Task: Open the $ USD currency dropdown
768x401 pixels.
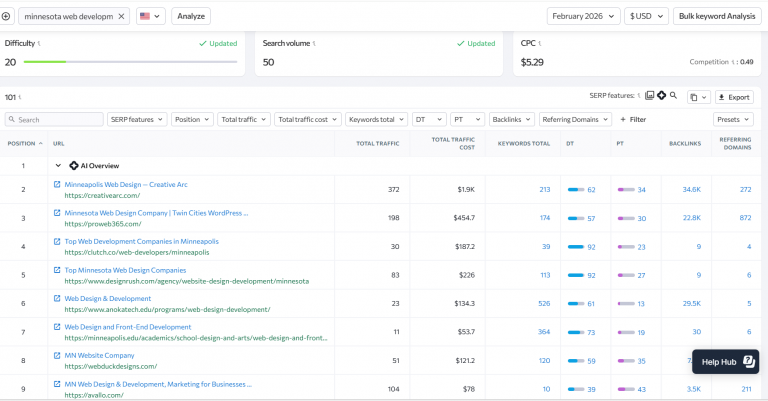Action: 645,16
